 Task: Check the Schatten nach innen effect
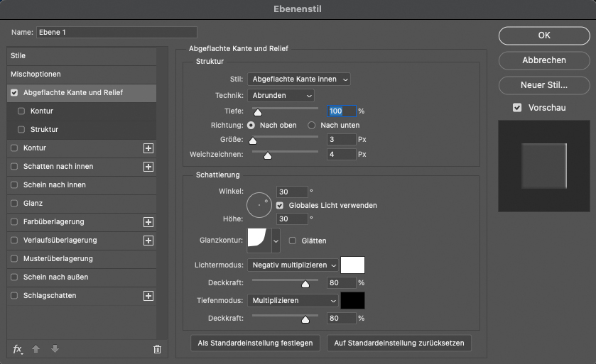point(14,166)
